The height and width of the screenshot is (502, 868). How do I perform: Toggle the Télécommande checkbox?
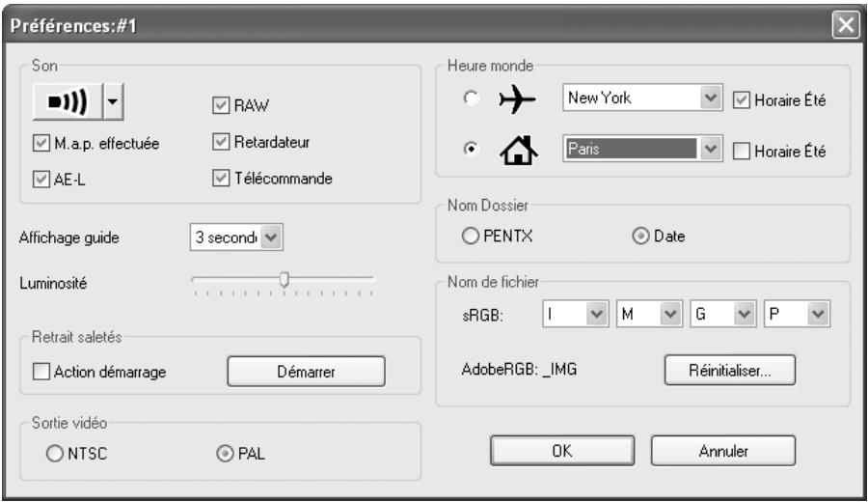(221, 179)
